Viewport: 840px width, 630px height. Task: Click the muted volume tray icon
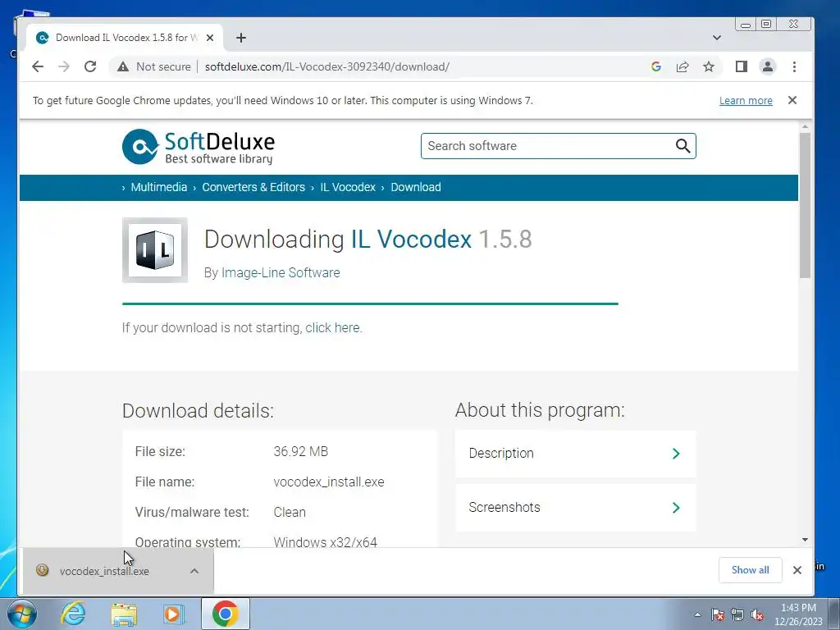(757, 614)
